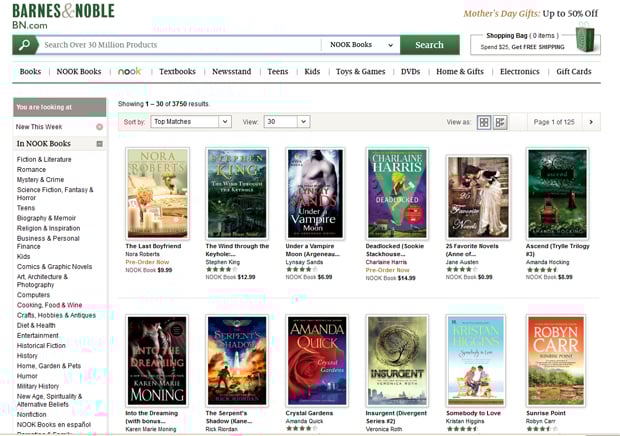Open Somebody to Love cover
Viewport: 620px width, 436px height.
476,361
